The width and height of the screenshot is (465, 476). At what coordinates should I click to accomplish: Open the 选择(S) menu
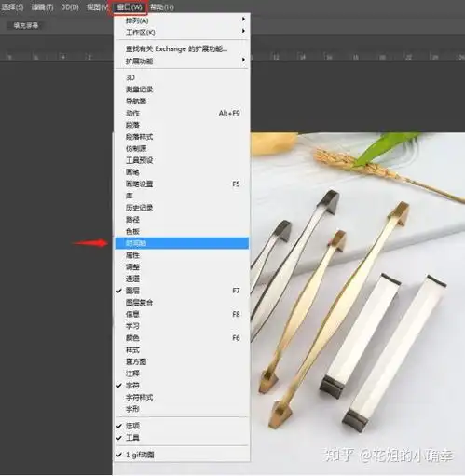tap(12, 7)
